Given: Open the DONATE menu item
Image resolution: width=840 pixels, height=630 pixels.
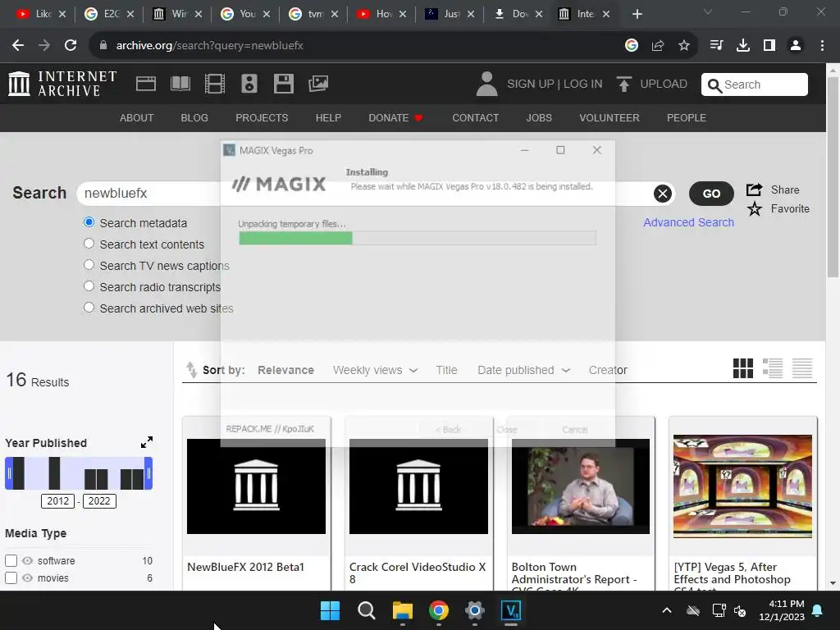Looking at the screenshot, I should 395,118.
